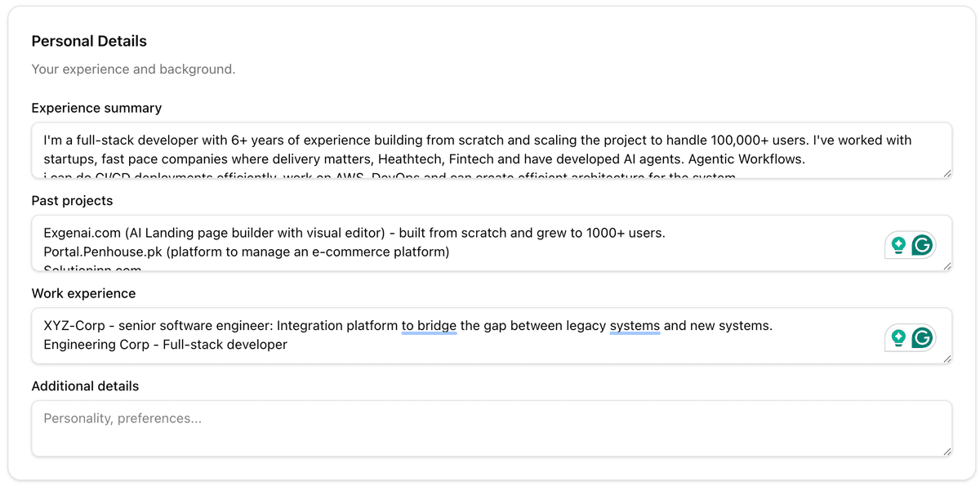Click the Past projects label

(72, 201)
